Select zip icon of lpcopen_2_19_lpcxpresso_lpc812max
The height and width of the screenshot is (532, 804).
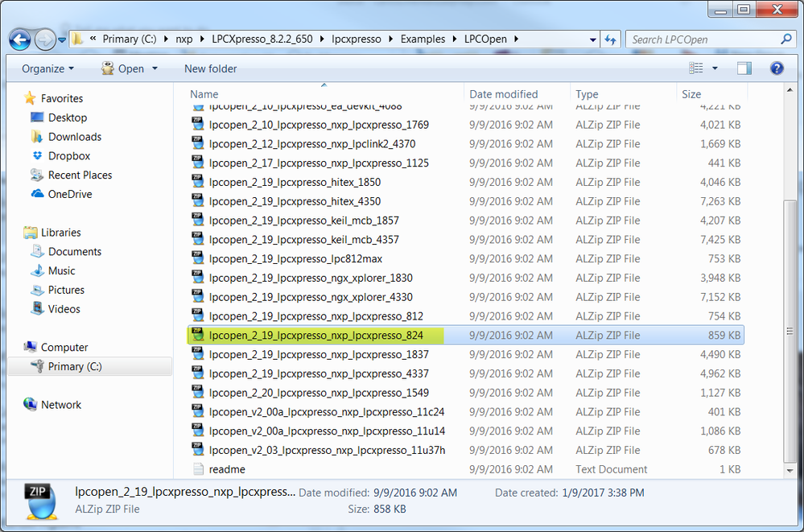click(x=197, y=258)
